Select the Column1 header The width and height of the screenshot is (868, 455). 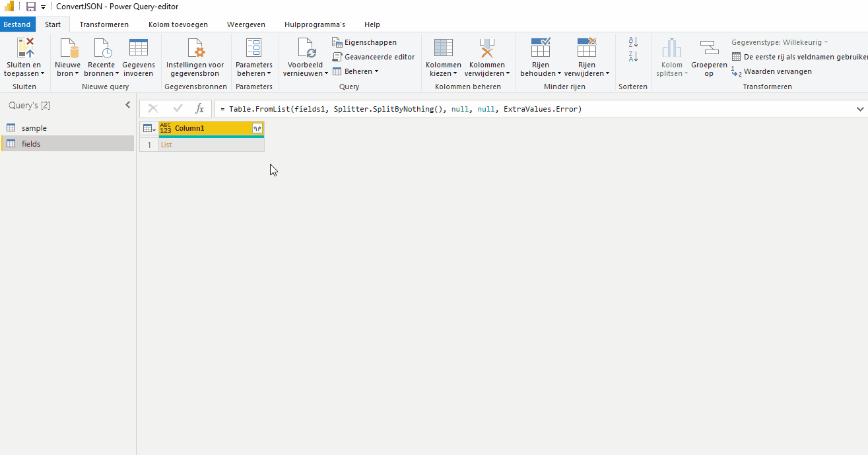211,128
